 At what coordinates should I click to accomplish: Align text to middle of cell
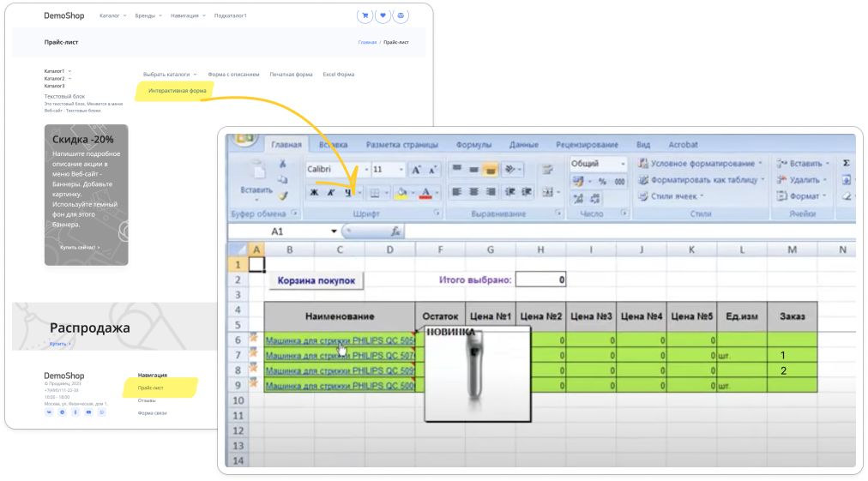(473, 169)
